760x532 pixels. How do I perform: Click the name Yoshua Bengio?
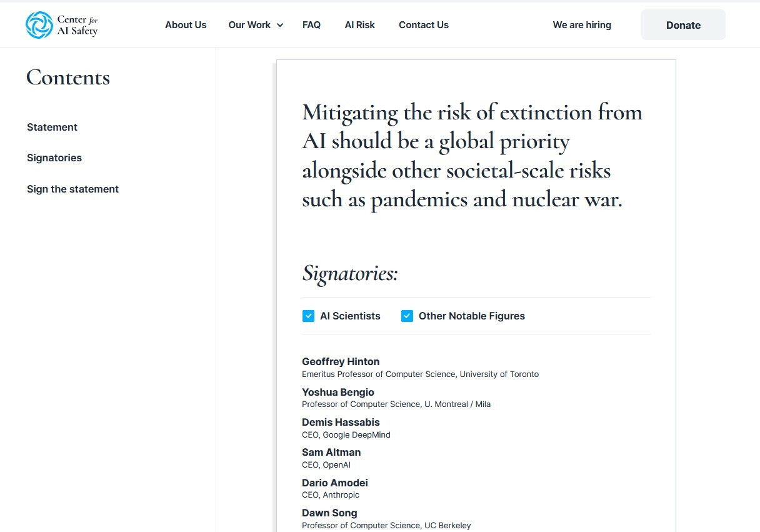337,392
